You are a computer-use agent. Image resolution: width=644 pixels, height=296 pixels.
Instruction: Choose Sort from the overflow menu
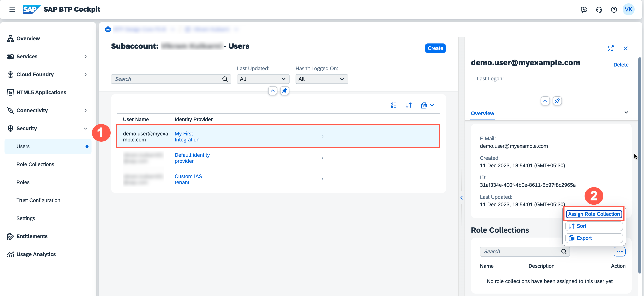[594, 226]
